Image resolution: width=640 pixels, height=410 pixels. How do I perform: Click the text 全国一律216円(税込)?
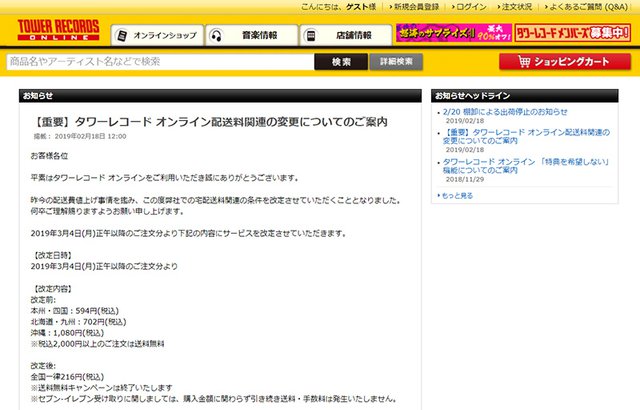tap(67, 377)
